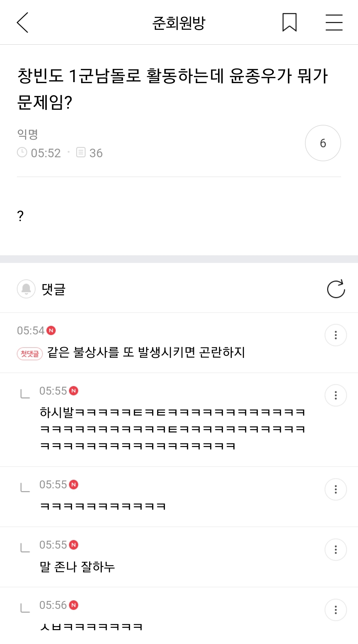358x644 pixels.
Task: Tap the comment count icon showing 36
Action: click(81, 153)
